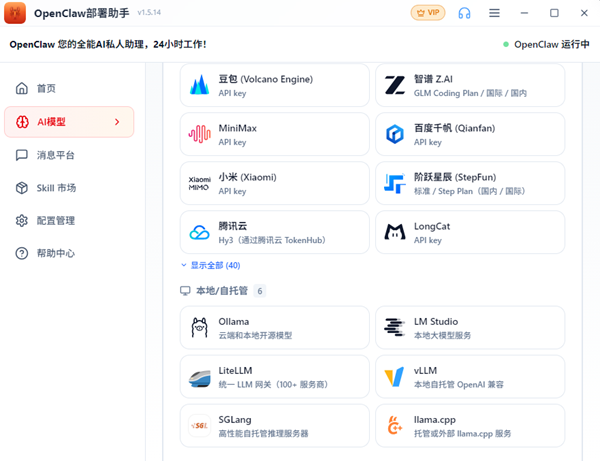Click 托管或外部 llama.cpp 服务 description

(x=462, y=433)
